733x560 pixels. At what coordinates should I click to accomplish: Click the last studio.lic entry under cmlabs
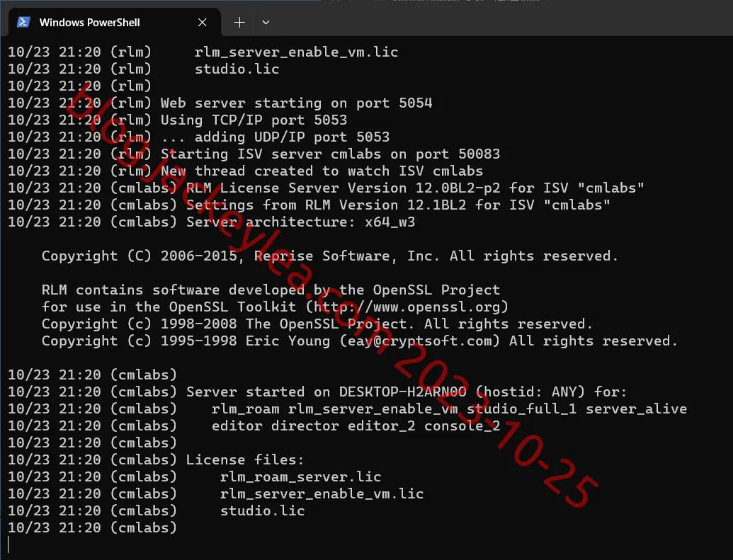[262, 510]
